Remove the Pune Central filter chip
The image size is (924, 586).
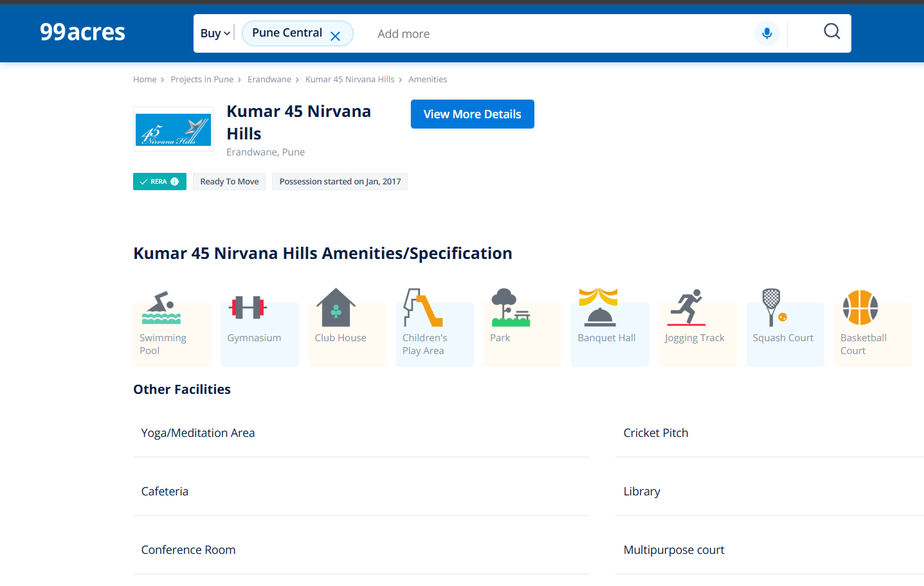335,37
